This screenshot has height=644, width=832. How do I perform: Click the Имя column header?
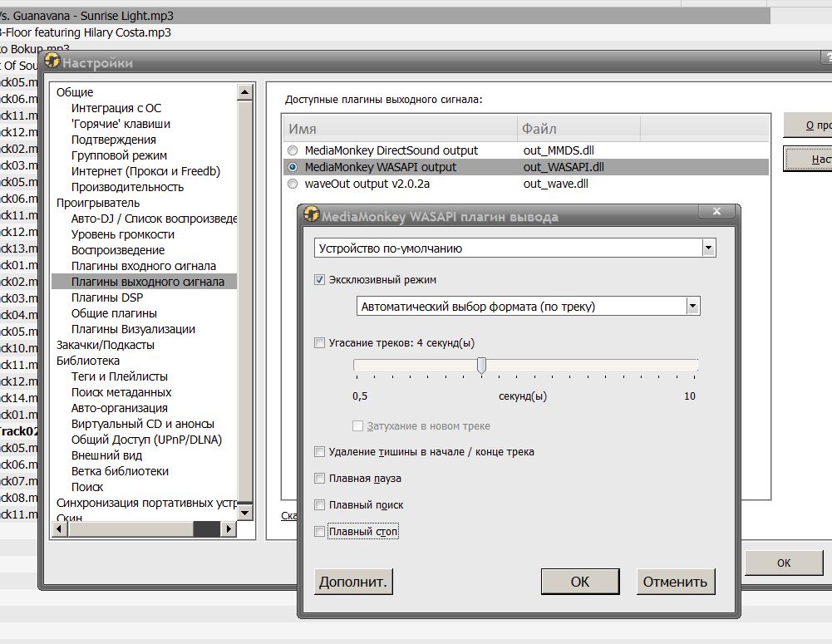pos(400,129)
